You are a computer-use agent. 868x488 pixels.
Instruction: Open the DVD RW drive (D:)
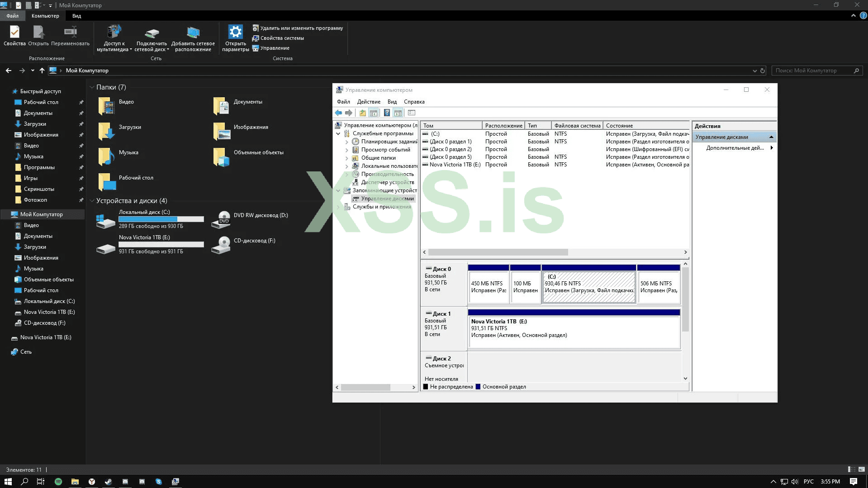tap(221, 219)
